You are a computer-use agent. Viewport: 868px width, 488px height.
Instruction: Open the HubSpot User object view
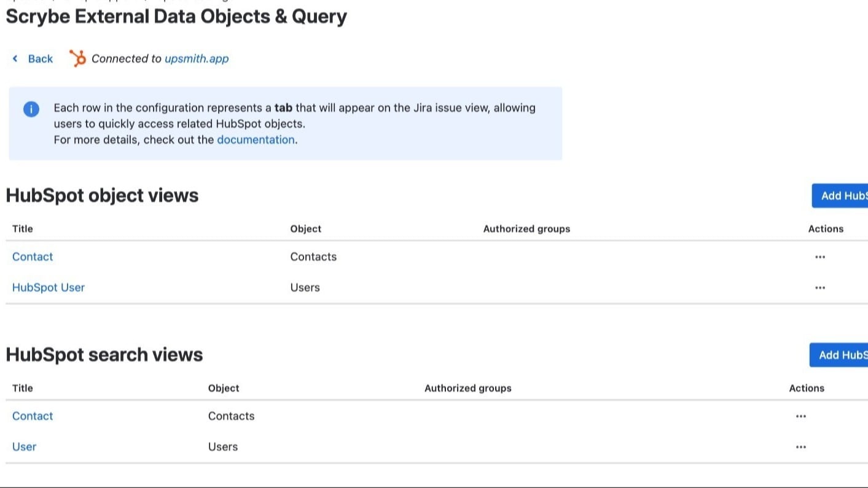tap(49, 287)
